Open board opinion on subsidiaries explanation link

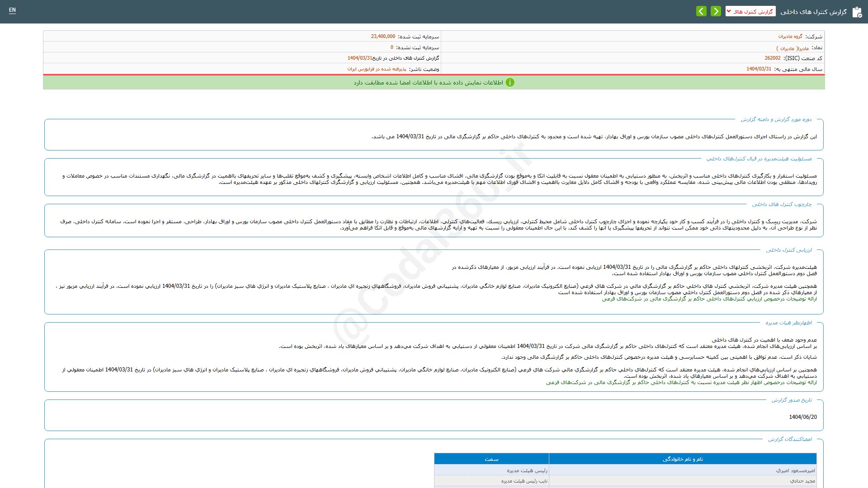point(681,383)
